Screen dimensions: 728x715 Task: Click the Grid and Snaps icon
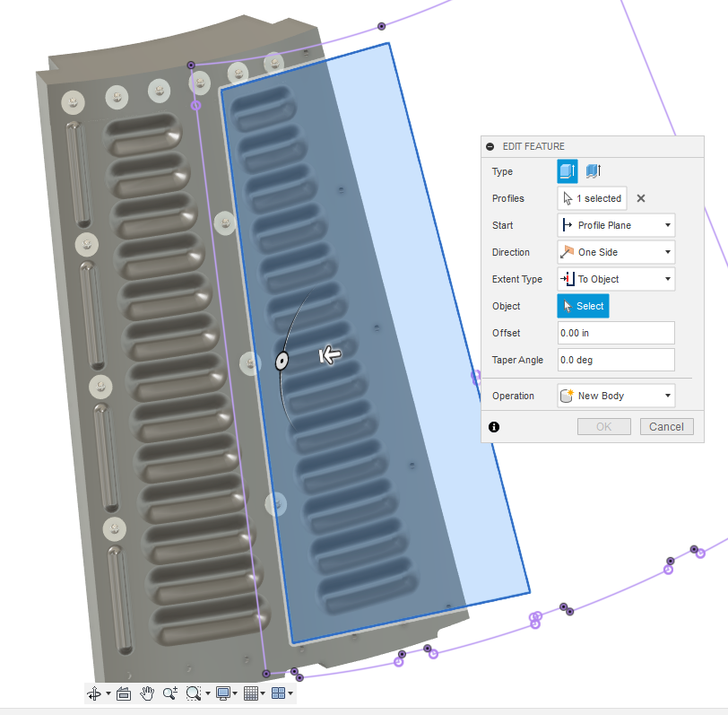coord(252,693)
